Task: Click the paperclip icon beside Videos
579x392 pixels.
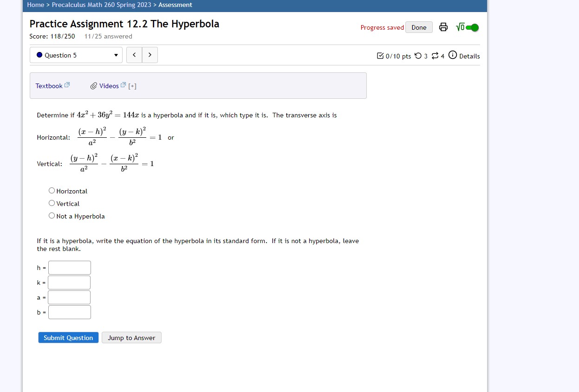Action: click(x=94, y=85)
